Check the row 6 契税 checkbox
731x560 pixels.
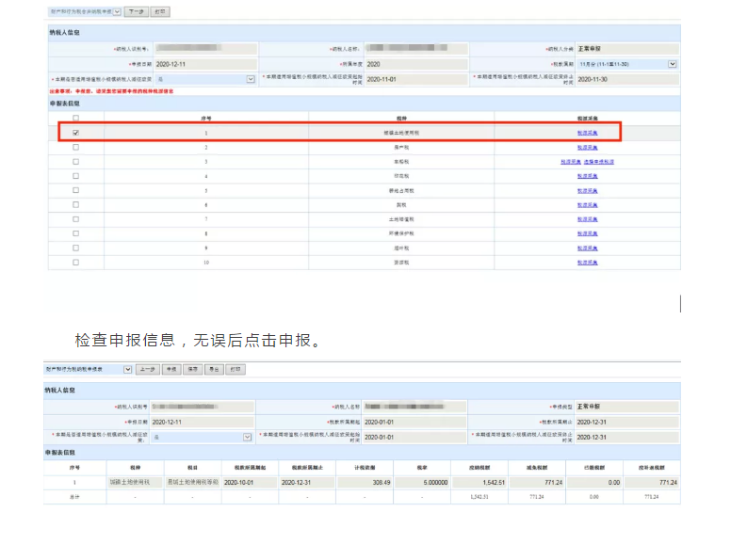(76, 204)
